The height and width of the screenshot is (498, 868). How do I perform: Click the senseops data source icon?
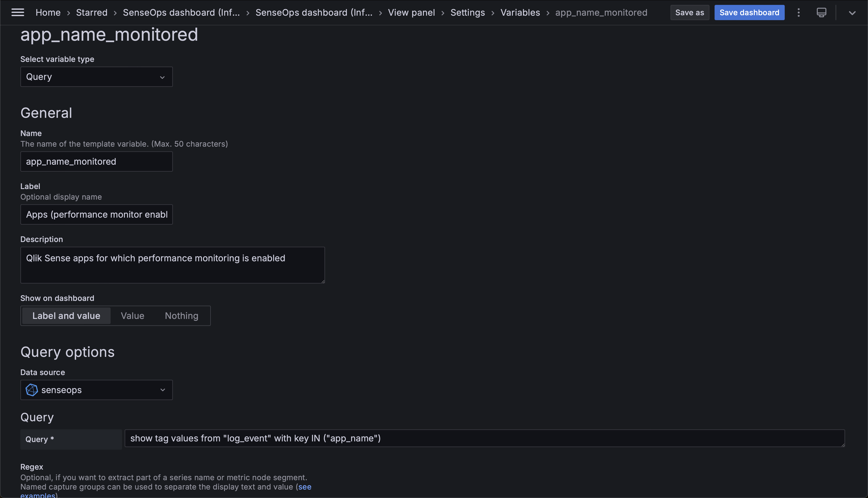tap(31, 390)
